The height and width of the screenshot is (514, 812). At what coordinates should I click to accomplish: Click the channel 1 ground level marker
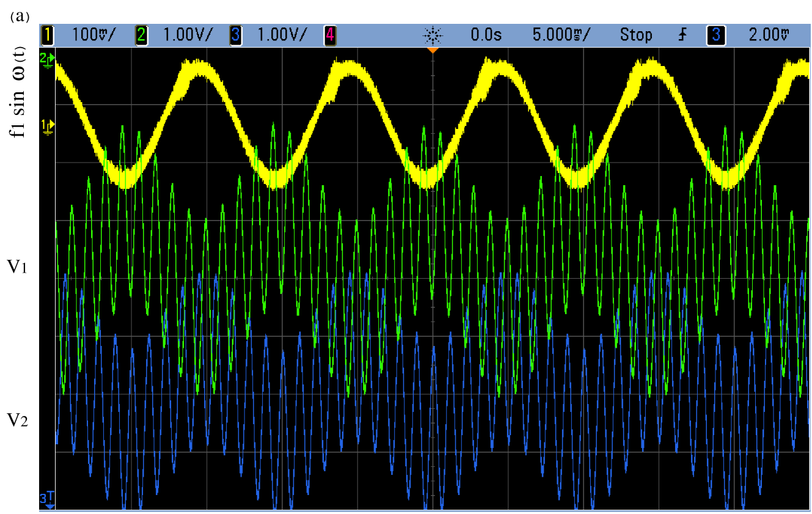coord(47,126)
